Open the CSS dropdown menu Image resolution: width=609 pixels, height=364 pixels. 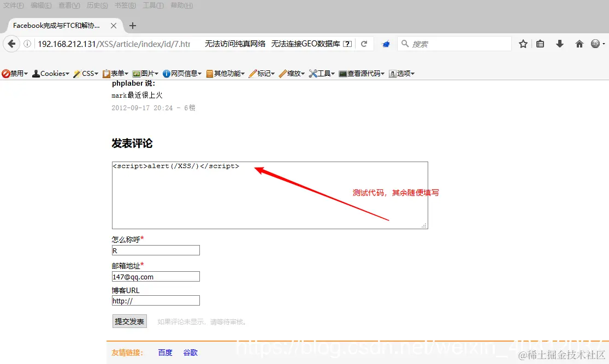click(x=86, y=73)
